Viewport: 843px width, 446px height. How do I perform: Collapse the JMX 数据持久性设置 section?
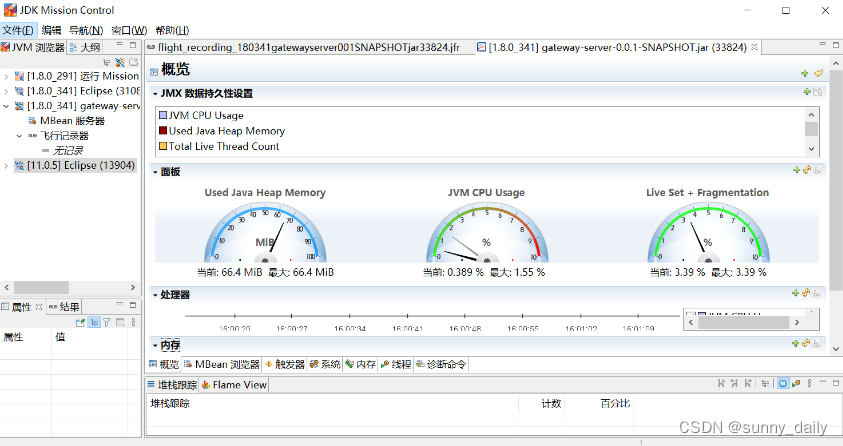click(x=155, y=93)
